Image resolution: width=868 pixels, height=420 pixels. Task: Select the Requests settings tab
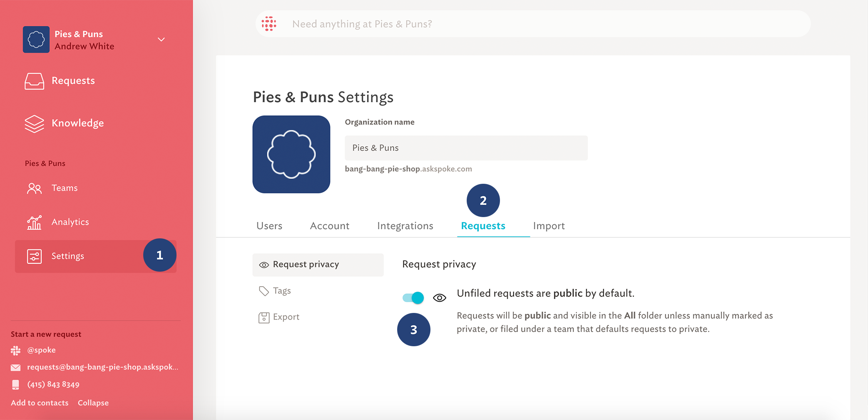click(x=483, y=226)
